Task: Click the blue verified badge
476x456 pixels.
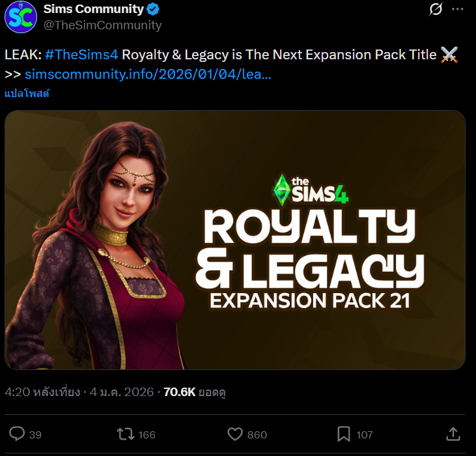Action: 153,9
